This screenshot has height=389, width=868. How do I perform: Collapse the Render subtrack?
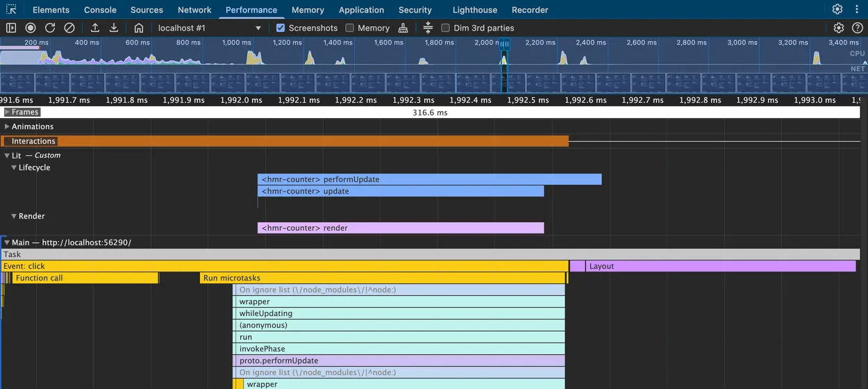[14, 216]
